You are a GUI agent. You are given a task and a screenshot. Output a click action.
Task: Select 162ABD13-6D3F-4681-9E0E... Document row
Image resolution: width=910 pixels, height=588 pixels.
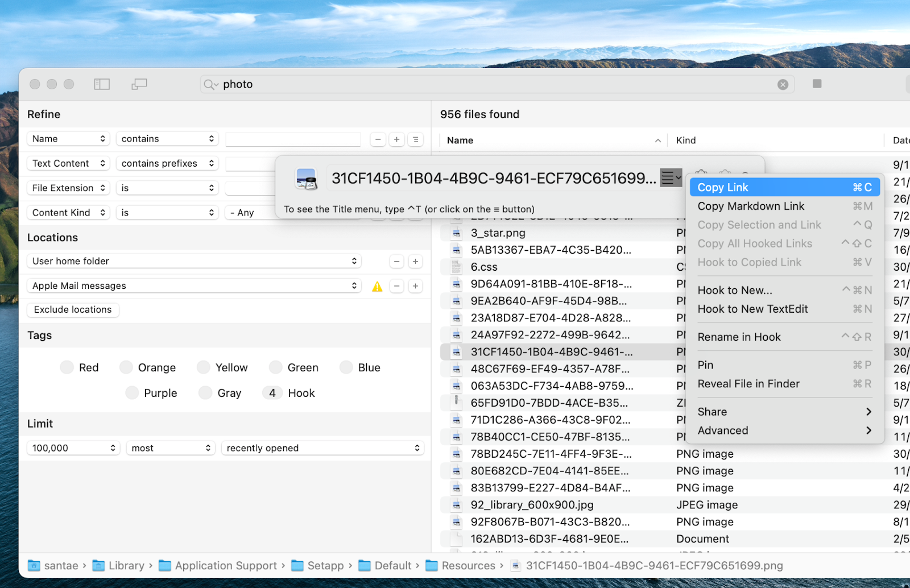click(x=675, y=539)
